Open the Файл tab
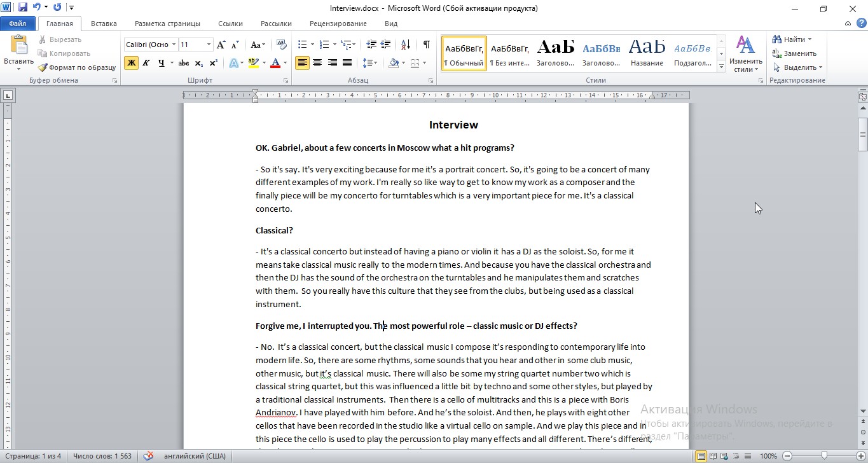Screen dimensions: 868x463 (x=18, y=24)
